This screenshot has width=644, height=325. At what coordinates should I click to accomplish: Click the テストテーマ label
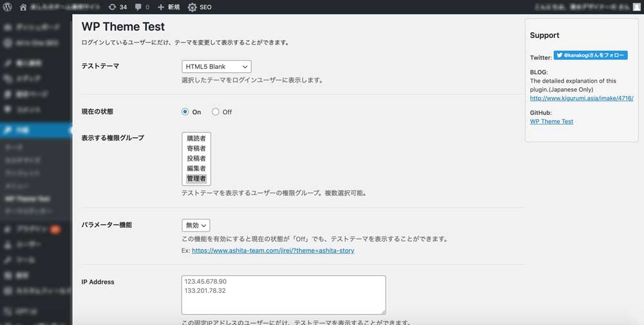pyautogui.click(x=100, y=66)
